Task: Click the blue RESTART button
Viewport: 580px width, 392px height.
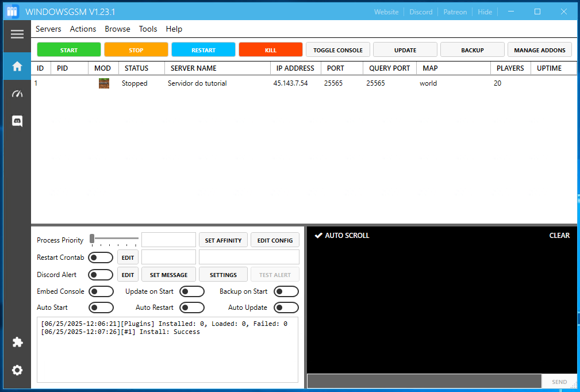Action: click(203, 49)
